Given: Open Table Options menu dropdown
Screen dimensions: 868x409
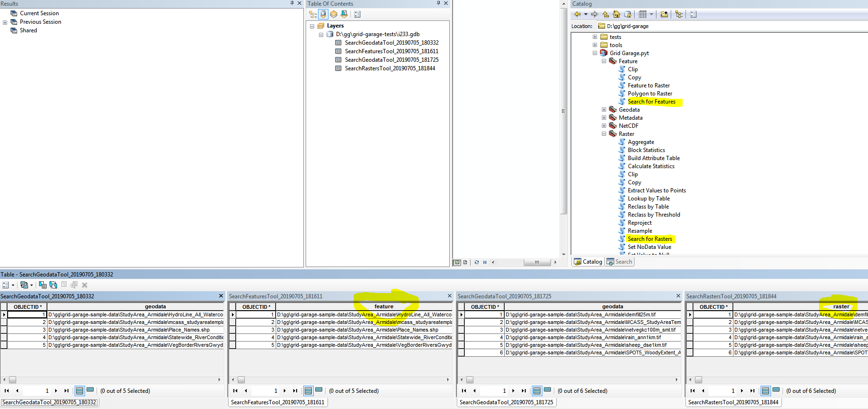Looking at the screenshot, I should pos(9,285).
